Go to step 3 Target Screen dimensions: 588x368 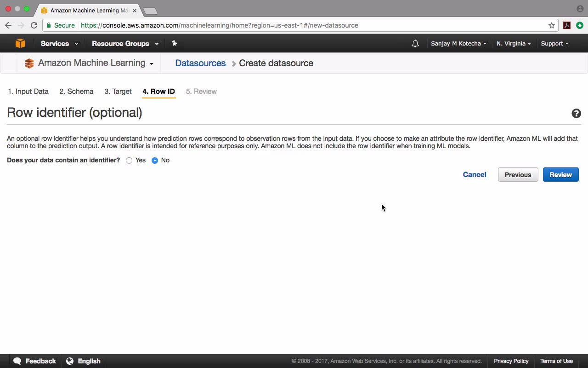click(118, 92)
